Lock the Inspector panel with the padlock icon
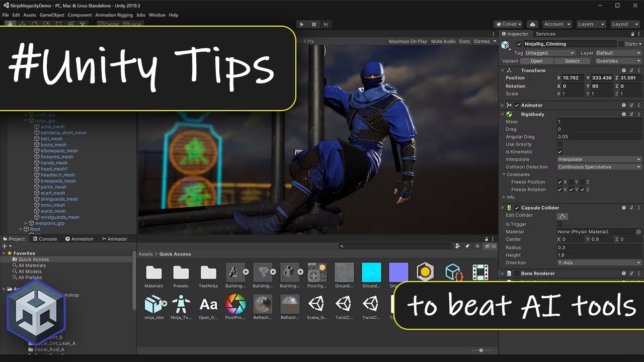This screenshot has height=362, width=644. (x=632, y=34)
